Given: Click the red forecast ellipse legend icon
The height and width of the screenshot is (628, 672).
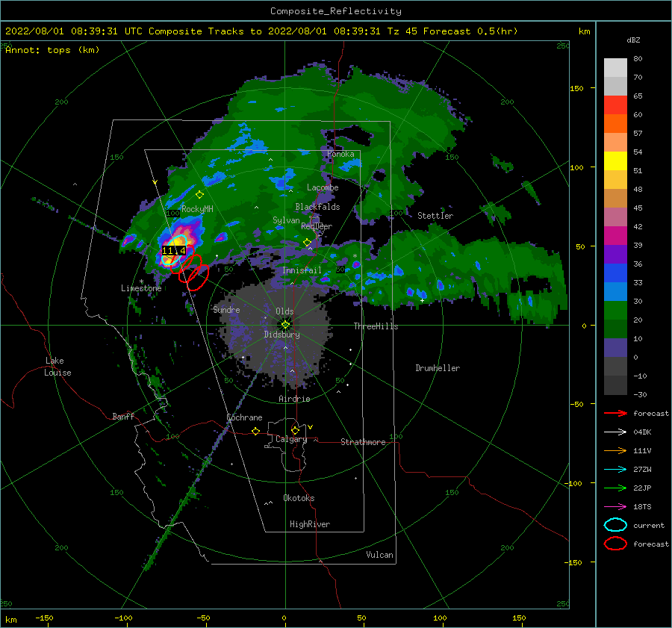Looking at the screenshot, I should (615, 544).
